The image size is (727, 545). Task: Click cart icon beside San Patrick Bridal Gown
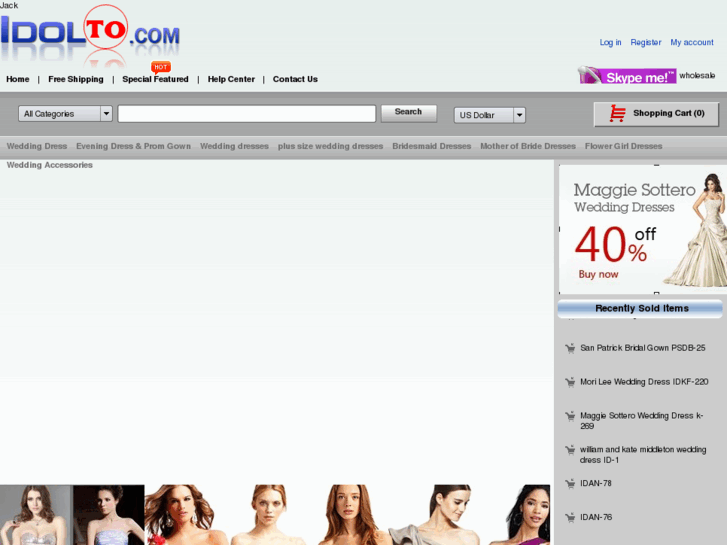(x=570, y=348)
